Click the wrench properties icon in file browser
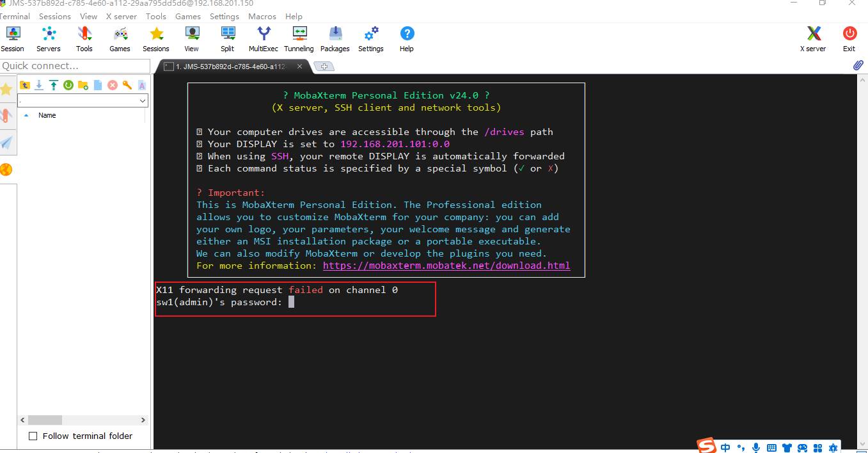Viewport: 868px width, 453px height. click(x=127, y=85)
